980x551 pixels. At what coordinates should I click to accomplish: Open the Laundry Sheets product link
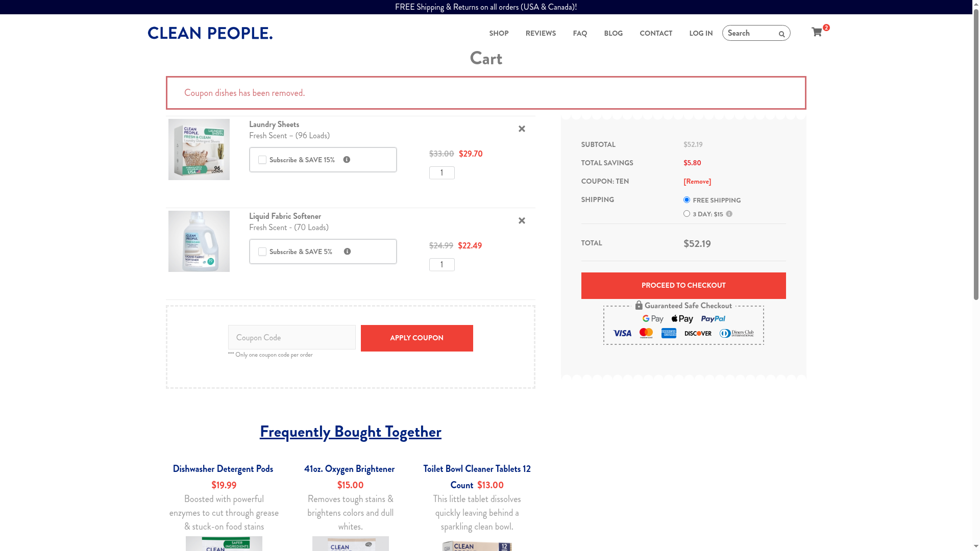click(x=274, y=124)
